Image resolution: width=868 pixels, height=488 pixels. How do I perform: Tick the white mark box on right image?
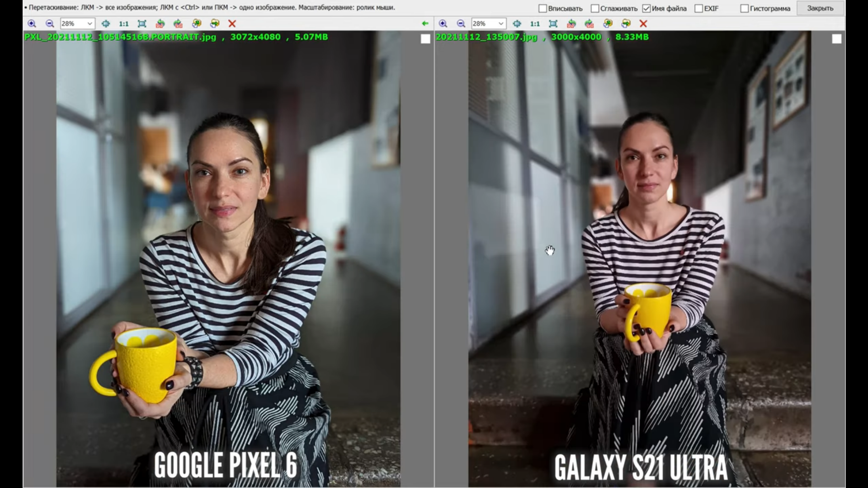pyautogui.click(x=837, y=39)
